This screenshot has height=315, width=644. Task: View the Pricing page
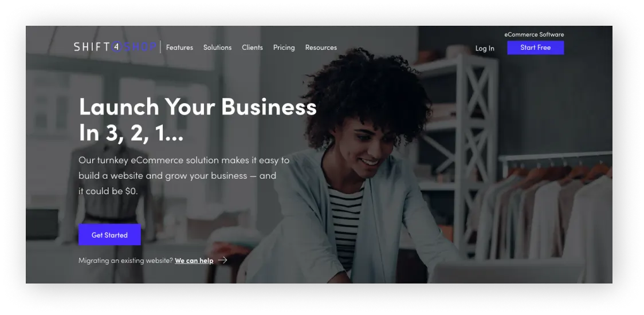[284, 48]
